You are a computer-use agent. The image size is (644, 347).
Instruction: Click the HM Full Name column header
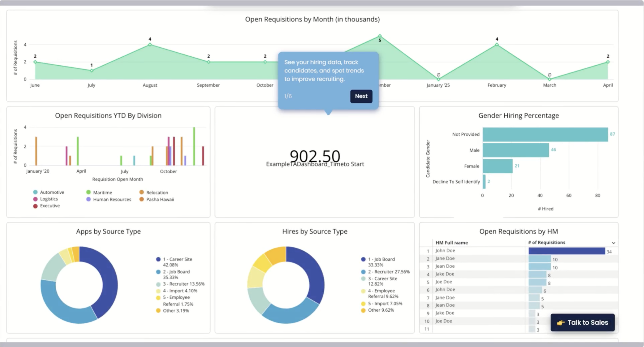click(452, 243)
